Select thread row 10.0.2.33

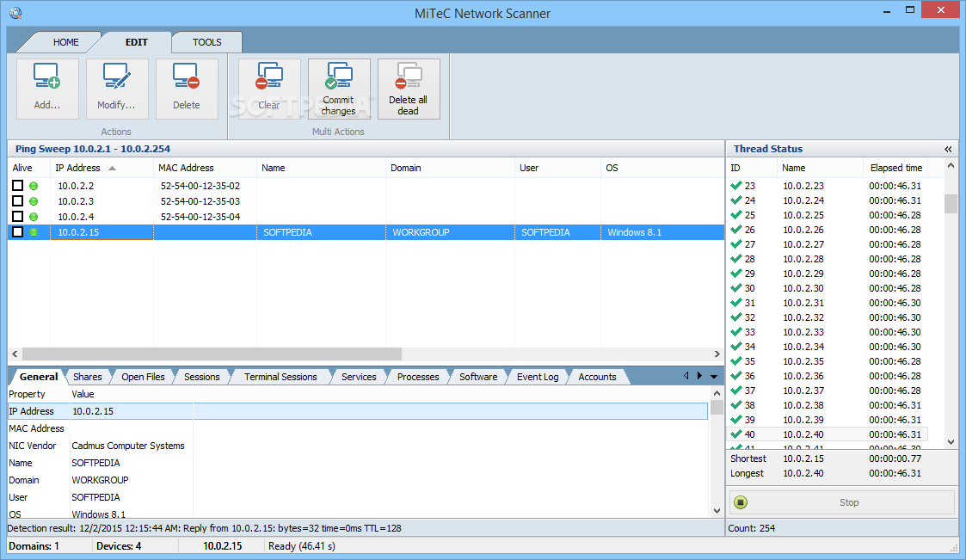coord(827,332)
